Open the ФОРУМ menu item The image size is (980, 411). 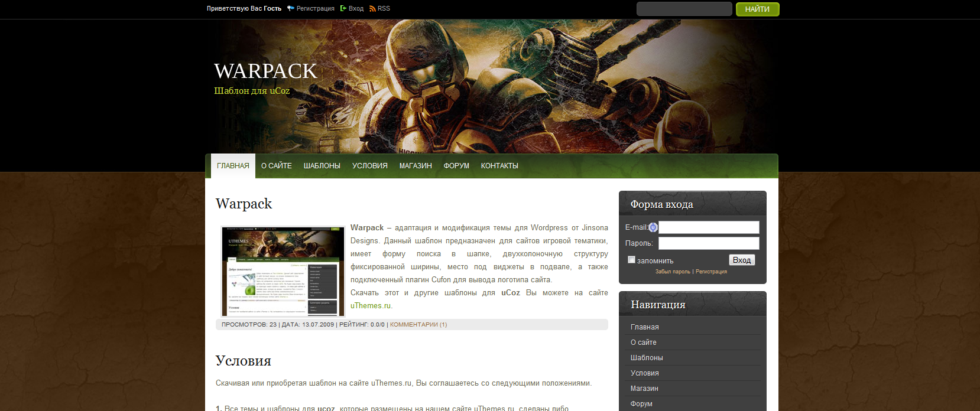pos(456,166)
